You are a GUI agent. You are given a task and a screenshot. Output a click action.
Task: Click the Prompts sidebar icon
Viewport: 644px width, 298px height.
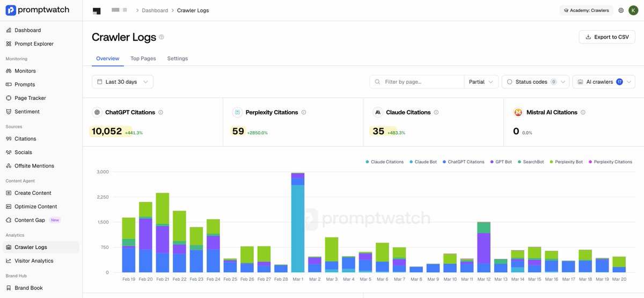(x=9, y=84)
